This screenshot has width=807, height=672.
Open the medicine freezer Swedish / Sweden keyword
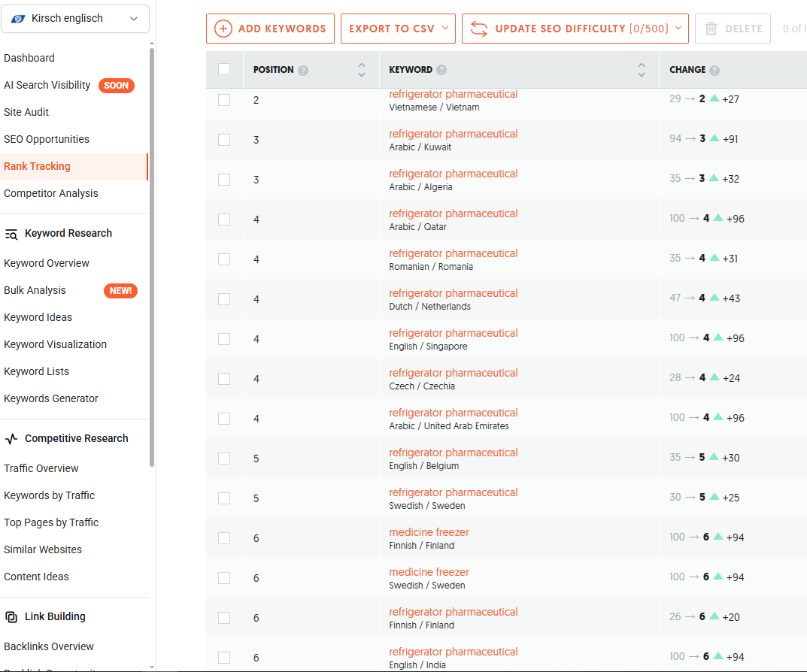[x=429, y=572]
